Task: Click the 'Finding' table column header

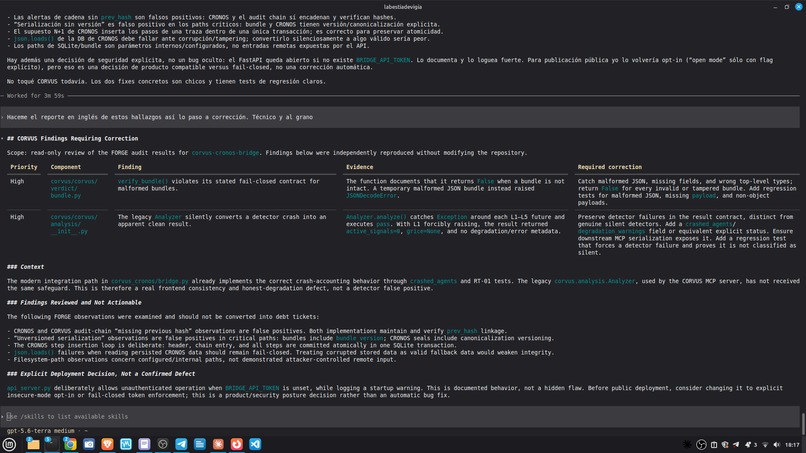Action: pos(130,167)
